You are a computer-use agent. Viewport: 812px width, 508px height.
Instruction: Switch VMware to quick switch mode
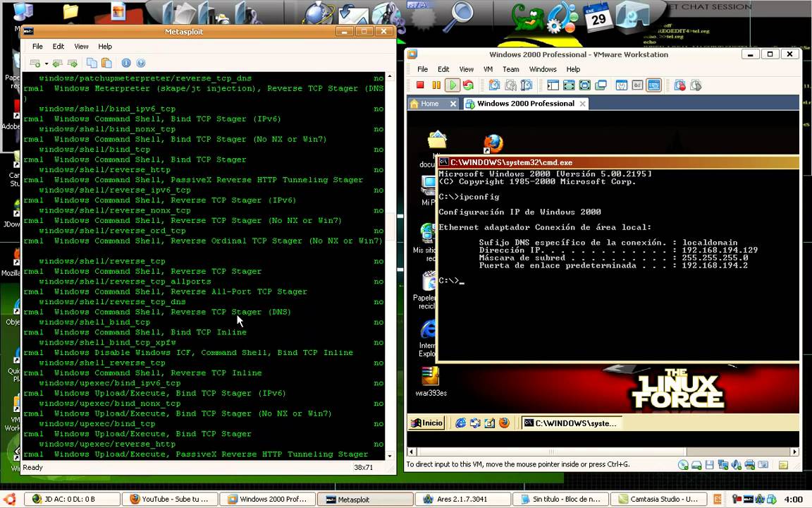coord(569,85)
